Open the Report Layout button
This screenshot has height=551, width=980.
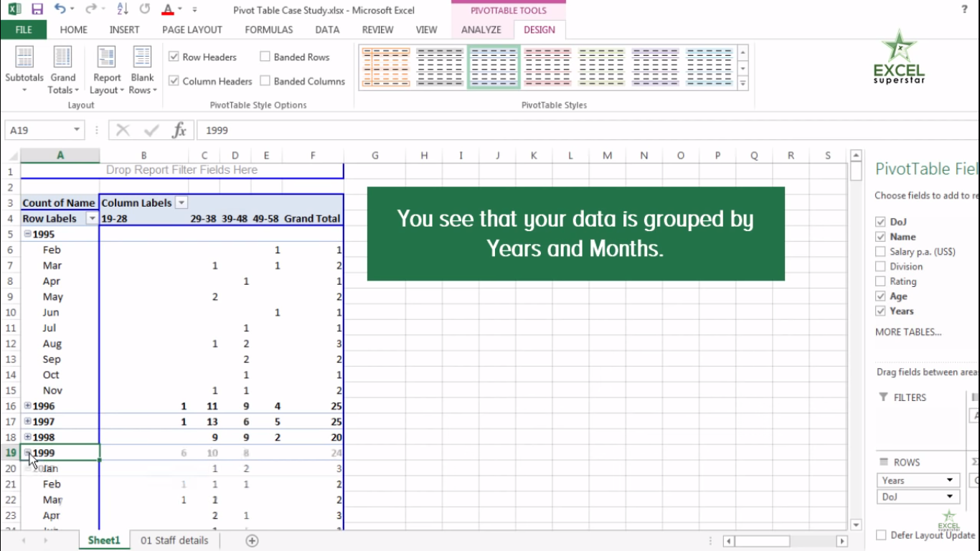coord(107,70)
